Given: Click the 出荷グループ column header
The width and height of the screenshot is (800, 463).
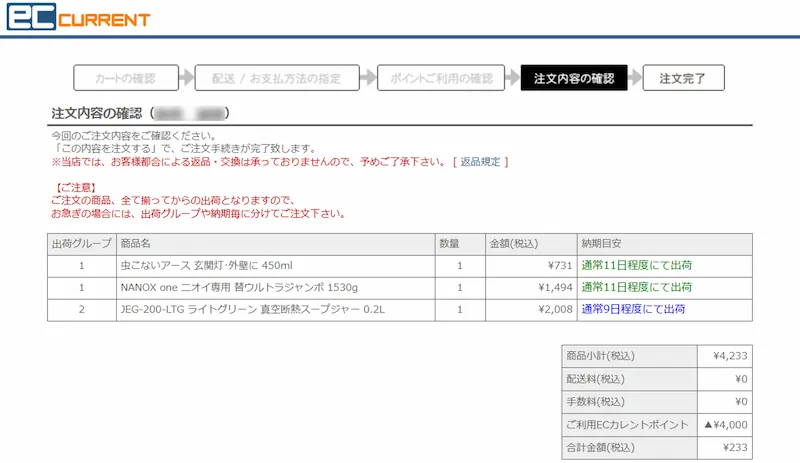Looking at the screenshot, I should (82, 244).
